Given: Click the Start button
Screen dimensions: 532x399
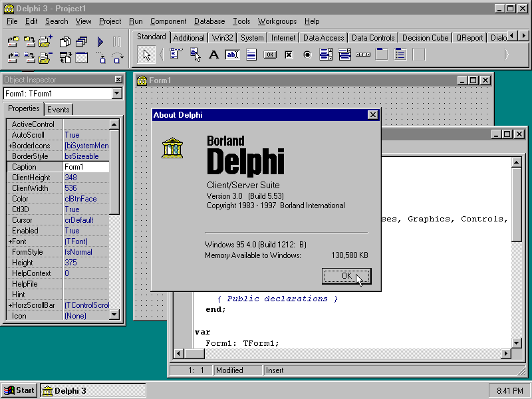Looking at the screenshot, I should 19,390.
